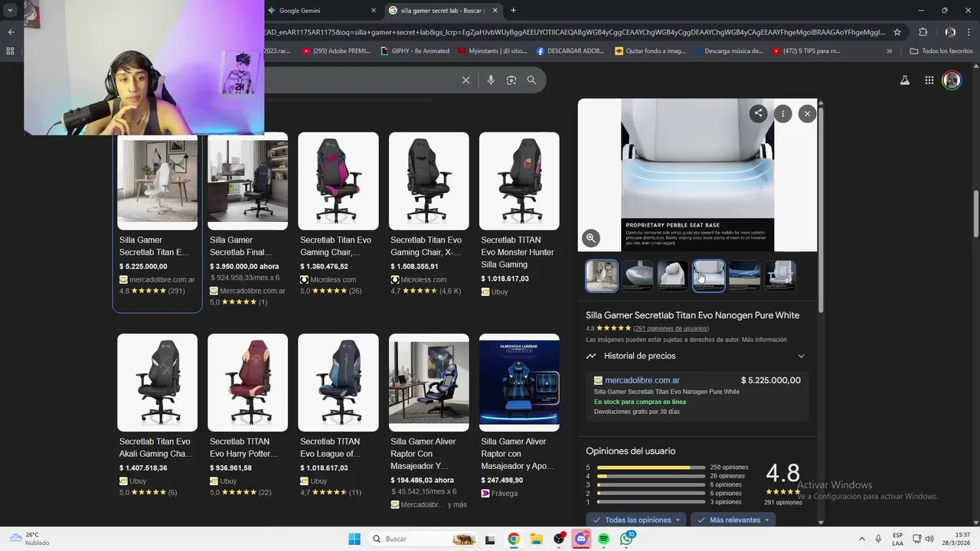980x551 pixels.
Task: Open the 'GIPHY - Be Animated' bookmark
Action: click(415, 51)
